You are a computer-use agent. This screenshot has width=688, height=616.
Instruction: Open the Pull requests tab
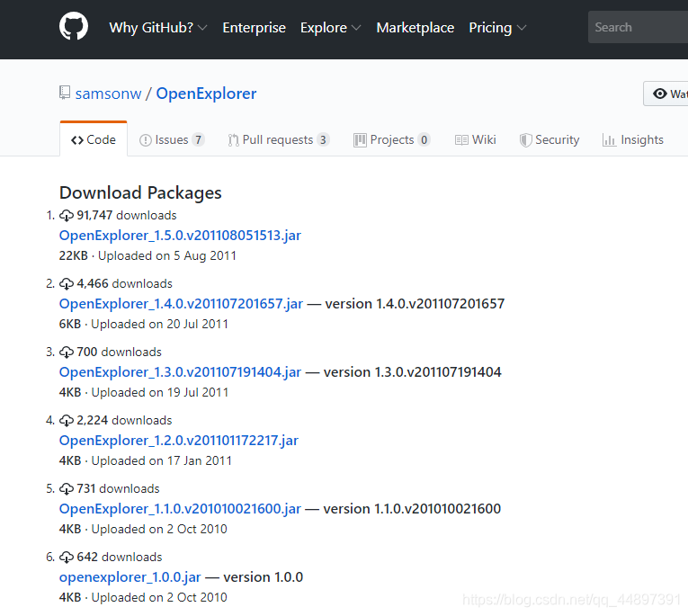(x=279, y=139)
